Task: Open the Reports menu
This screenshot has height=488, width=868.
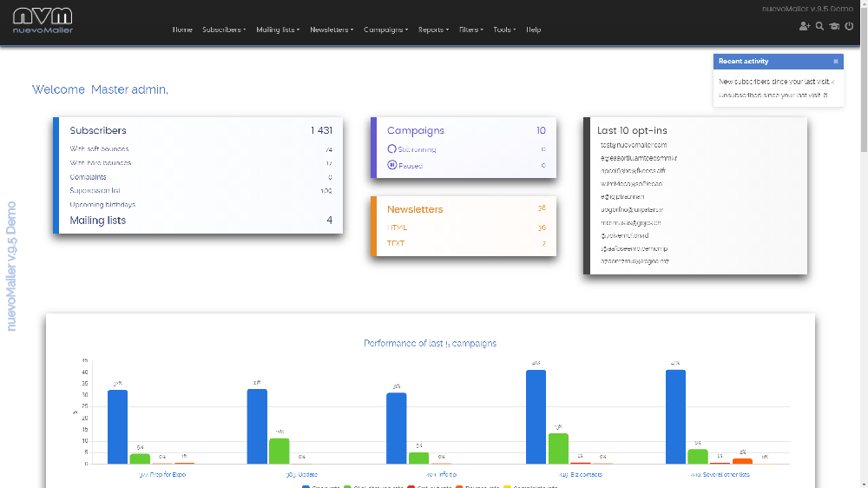Action: pyautogui.click(x=433, y=30)
